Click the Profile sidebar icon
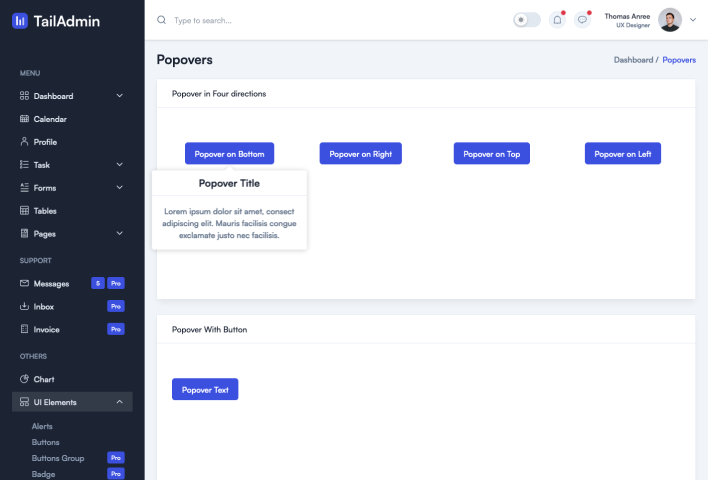 pos(24,142)
